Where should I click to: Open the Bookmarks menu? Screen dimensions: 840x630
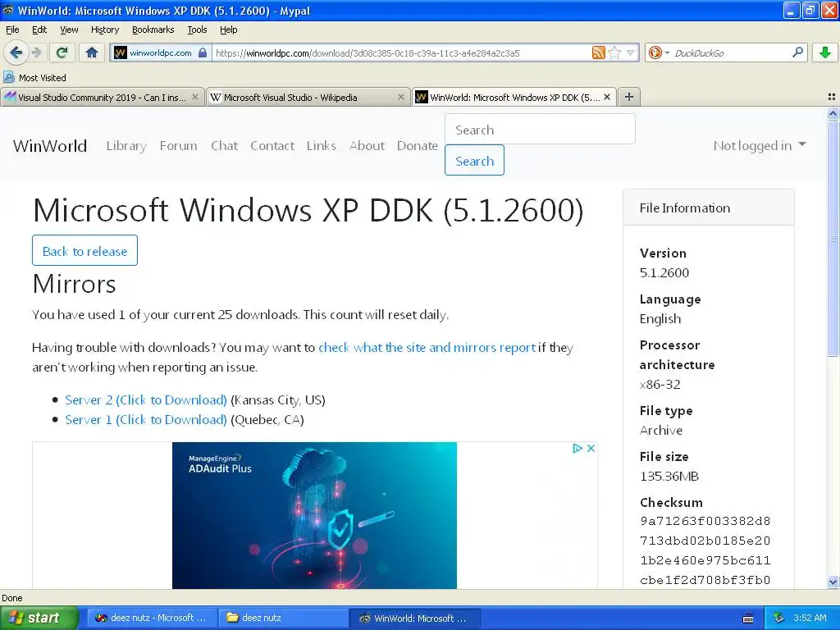[x=153, y=30]
